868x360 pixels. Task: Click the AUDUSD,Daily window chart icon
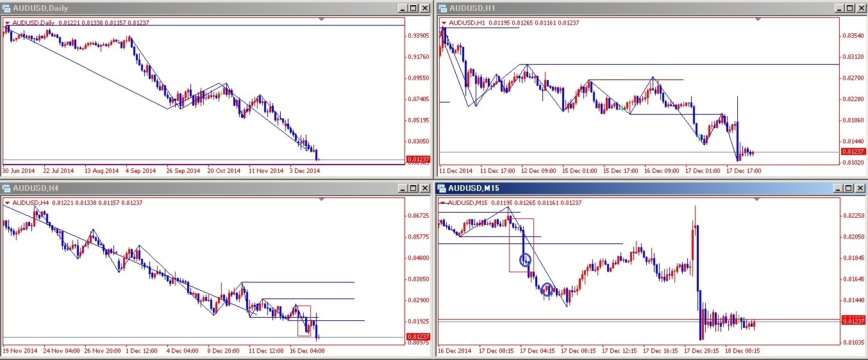pyautogui.click(x=7, y=8)
